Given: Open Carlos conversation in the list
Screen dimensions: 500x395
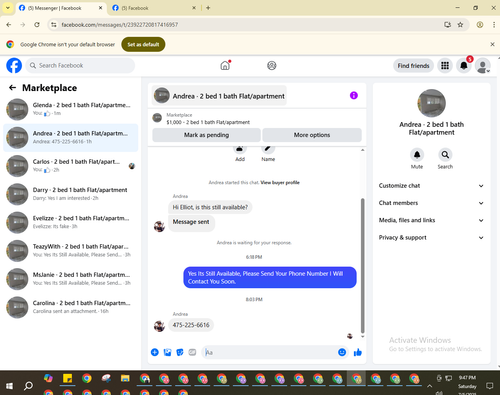Looking at the screenshot, I should (x=71, y=166).
